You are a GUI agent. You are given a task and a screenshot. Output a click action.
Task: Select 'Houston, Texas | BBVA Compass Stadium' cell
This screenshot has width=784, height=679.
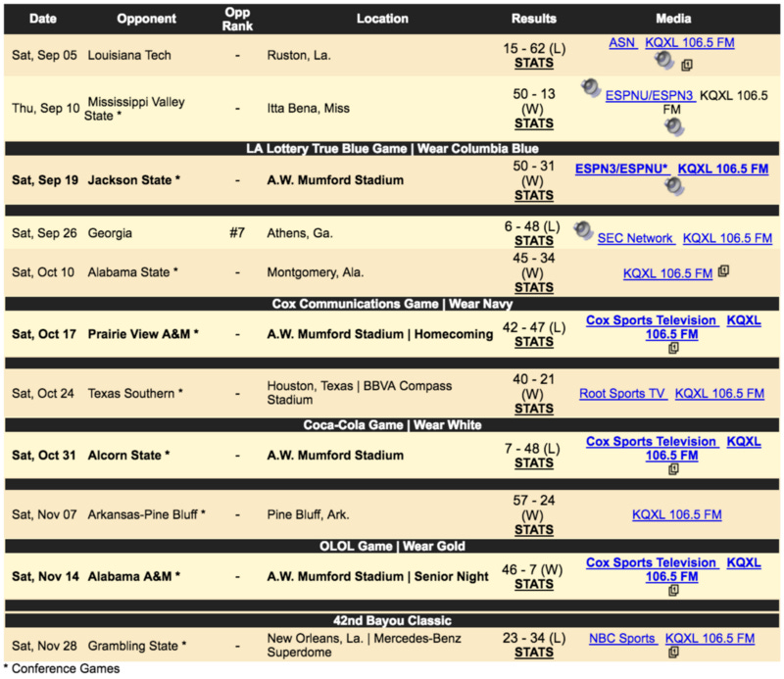(x=359, y=393)
